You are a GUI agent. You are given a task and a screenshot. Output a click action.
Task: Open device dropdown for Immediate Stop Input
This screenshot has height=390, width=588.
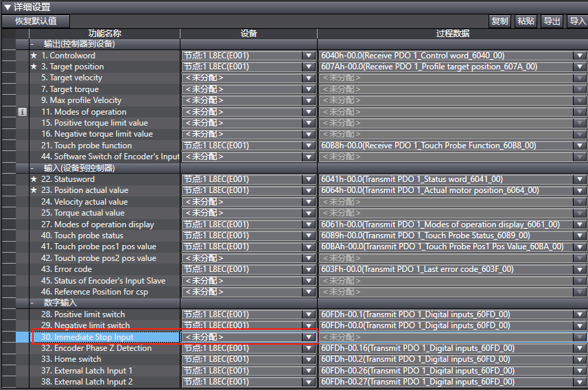point(309,337)
